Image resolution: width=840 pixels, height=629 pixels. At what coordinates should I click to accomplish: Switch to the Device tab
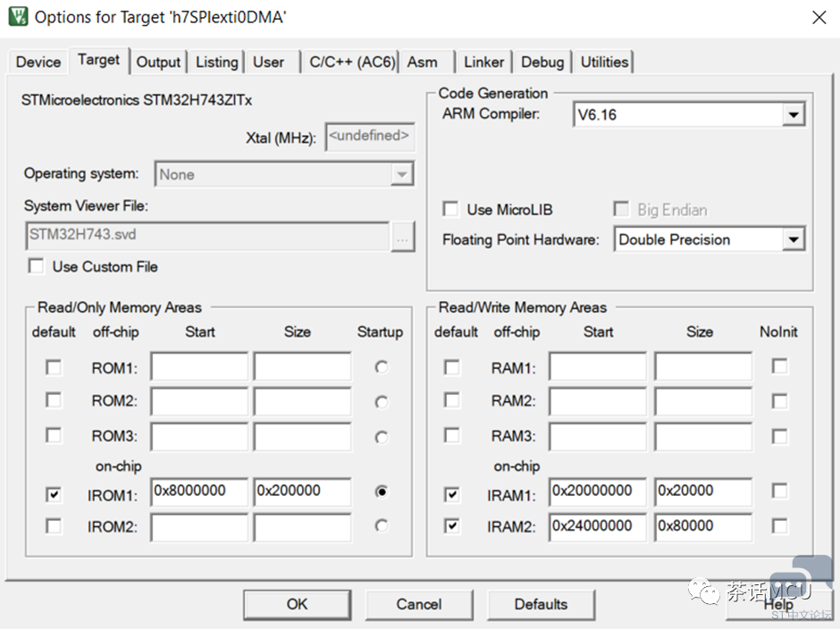tap(38, 63)
